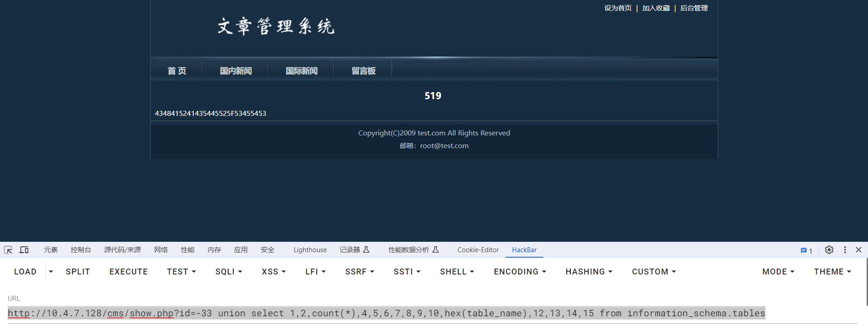Click the recorder flask icon

click(366, 249)
